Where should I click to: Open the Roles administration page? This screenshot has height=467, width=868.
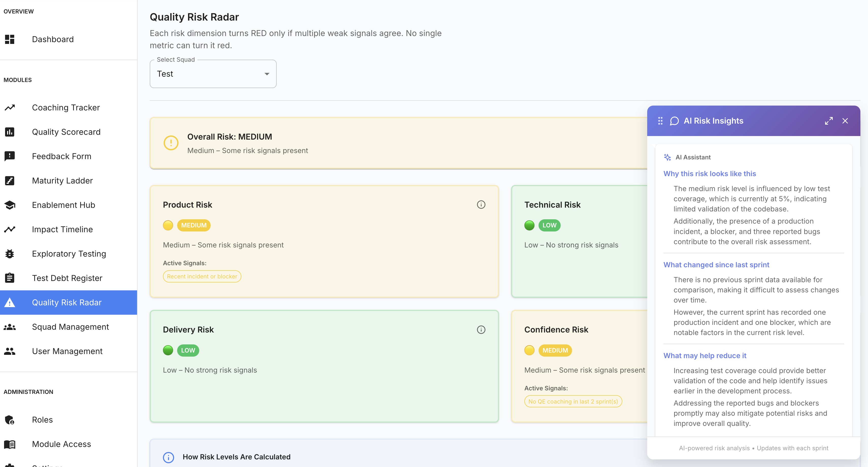tap(69, 420)
